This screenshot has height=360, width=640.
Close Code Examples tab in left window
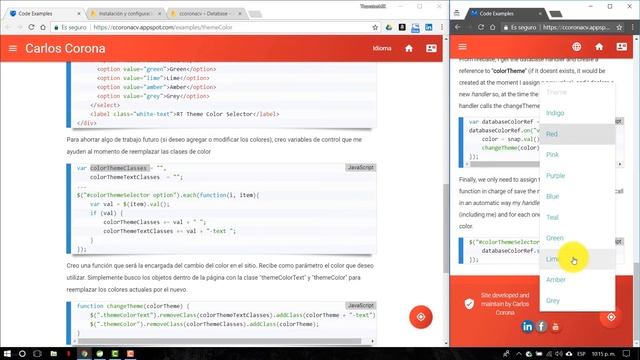[x=79, y=13]
